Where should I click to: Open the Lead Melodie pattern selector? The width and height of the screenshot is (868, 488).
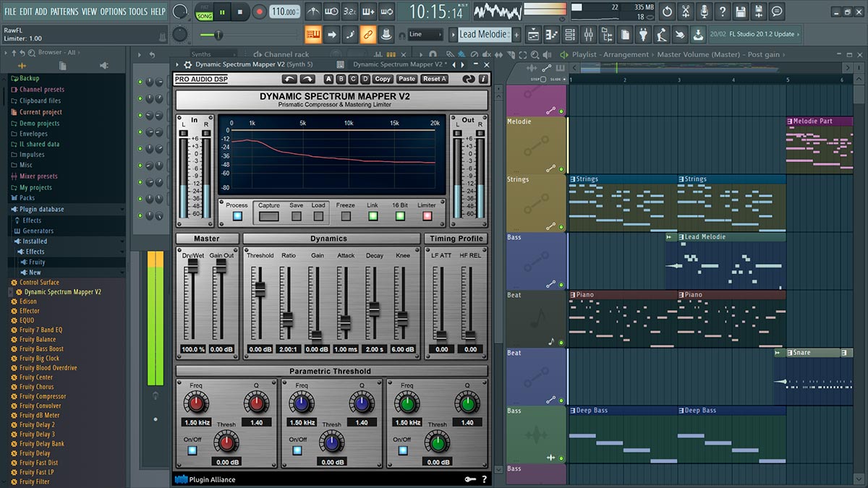tap(484, 34)
